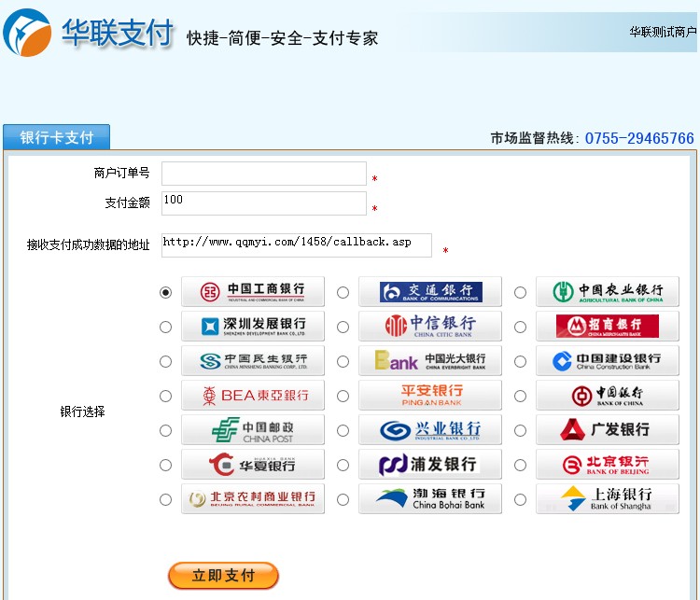Screen dimensions: 700x600
Task: Choose 深圳发展银行 radio option
Action: click(x=165, y=327)
